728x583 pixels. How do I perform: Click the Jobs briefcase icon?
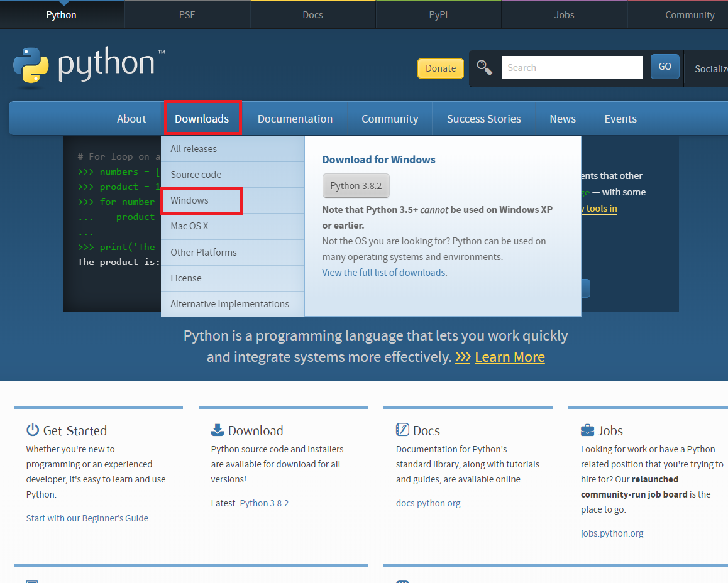tap(587, 430)
